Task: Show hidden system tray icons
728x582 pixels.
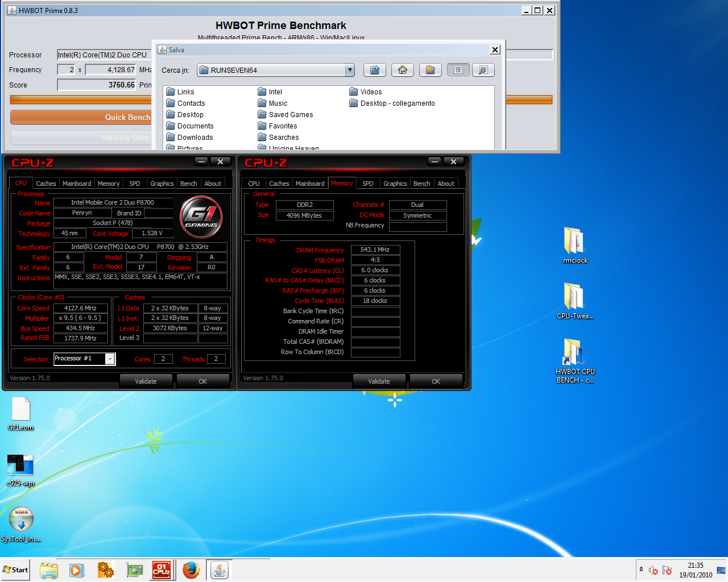Action: (641, 569)
